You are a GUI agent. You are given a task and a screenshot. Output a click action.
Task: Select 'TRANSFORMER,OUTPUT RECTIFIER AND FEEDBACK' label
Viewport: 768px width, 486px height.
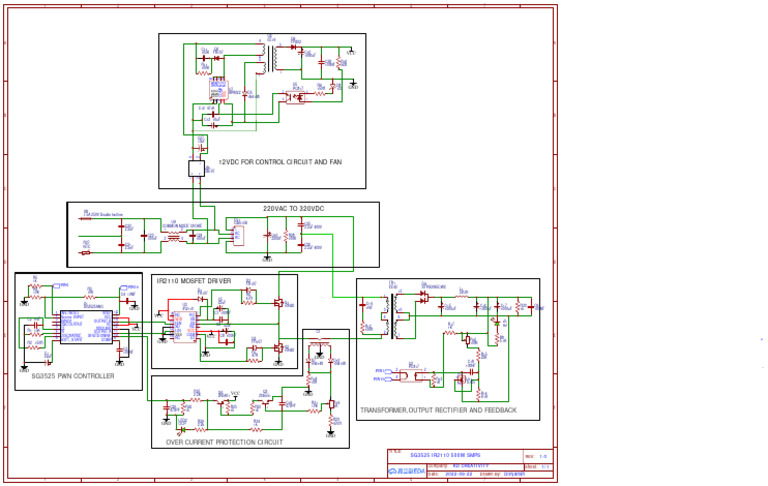pyautogui.click(x=438, y=410)
